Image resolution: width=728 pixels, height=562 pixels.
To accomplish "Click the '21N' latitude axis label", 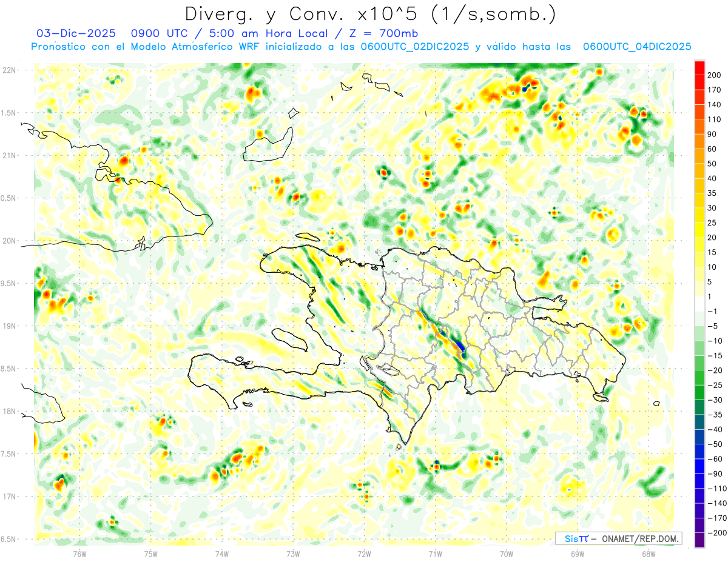I will tap(8, 155).
